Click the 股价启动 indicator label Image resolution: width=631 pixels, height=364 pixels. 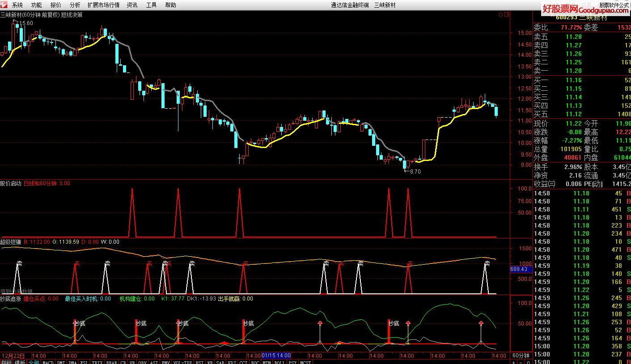pyautogui.click(x=11, y=183)
